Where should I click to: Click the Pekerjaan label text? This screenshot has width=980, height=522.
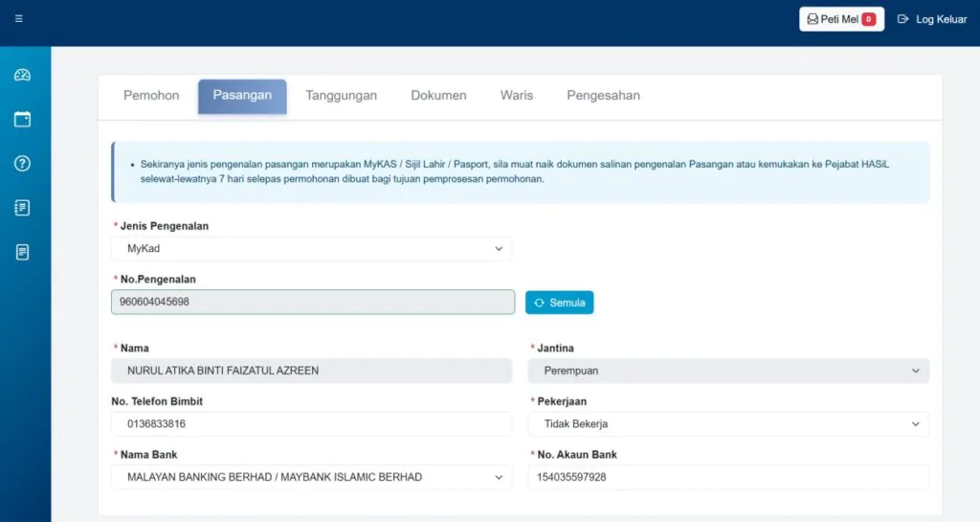pyautogui.click(x=562, y=401)
